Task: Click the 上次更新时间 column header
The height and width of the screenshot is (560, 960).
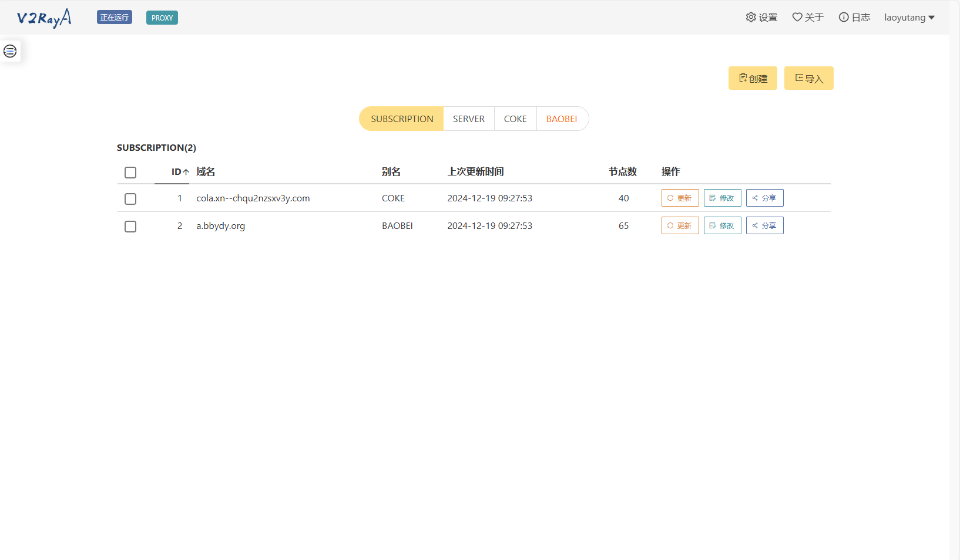Action: coord(476,171)
